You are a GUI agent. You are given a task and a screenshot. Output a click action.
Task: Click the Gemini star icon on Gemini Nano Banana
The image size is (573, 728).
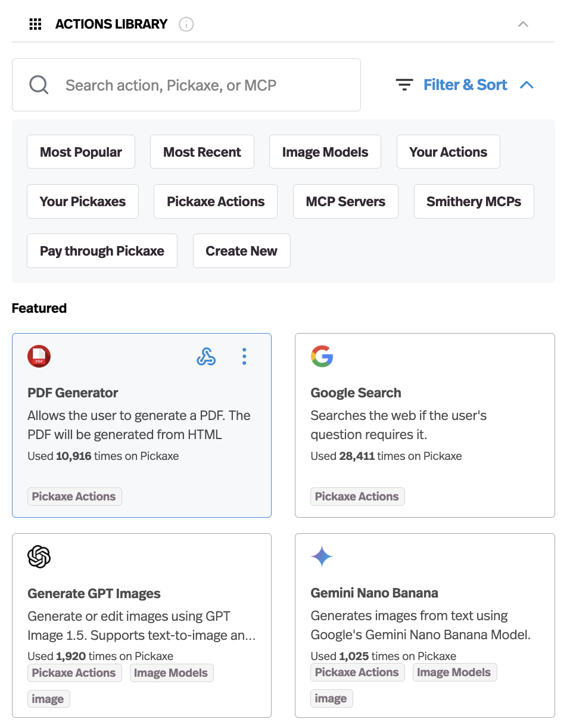[x=322, y=557]
